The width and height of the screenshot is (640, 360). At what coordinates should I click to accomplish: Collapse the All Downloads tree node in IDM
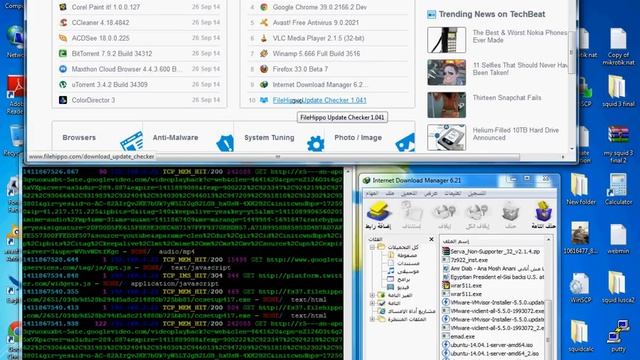372,247
